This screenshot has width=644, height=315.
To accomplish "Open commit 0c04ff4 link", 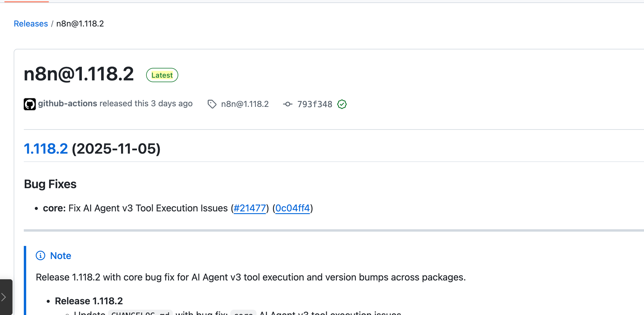I will coord(293,208).
